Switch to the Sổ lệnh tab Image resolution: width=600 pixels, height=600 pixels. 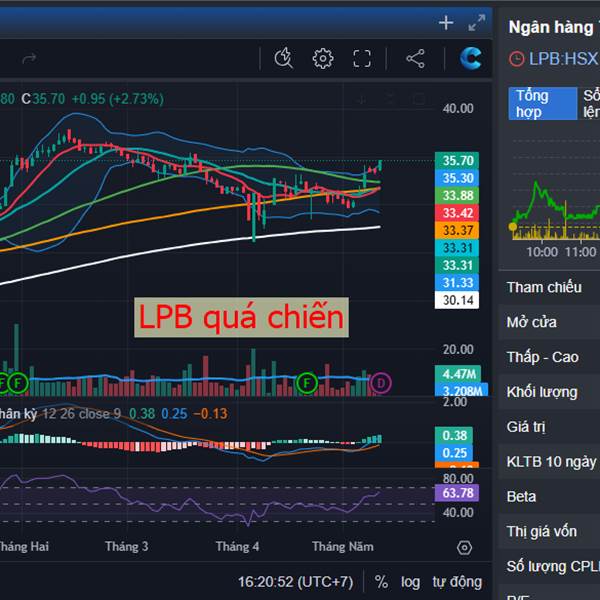tap(591, 104)
